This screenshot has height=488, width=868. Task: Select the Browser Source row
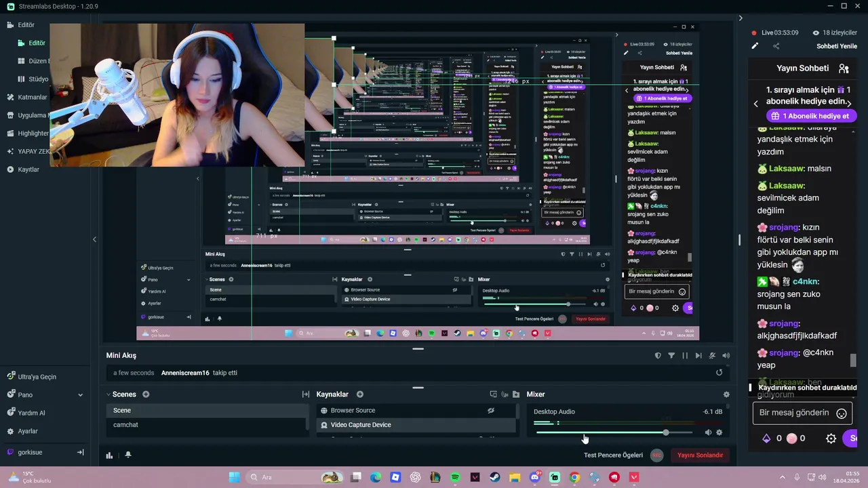[416, 410]
